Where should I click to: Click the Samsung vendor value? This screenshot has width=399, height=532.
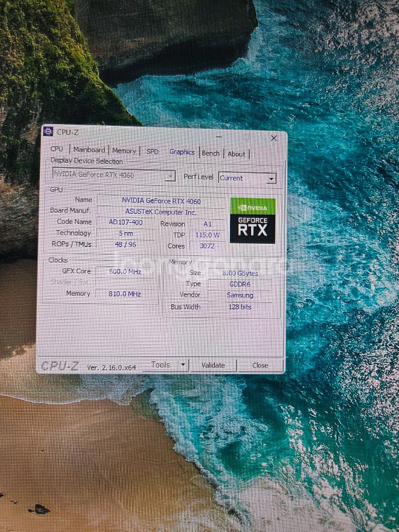click(x=240, y=295)
